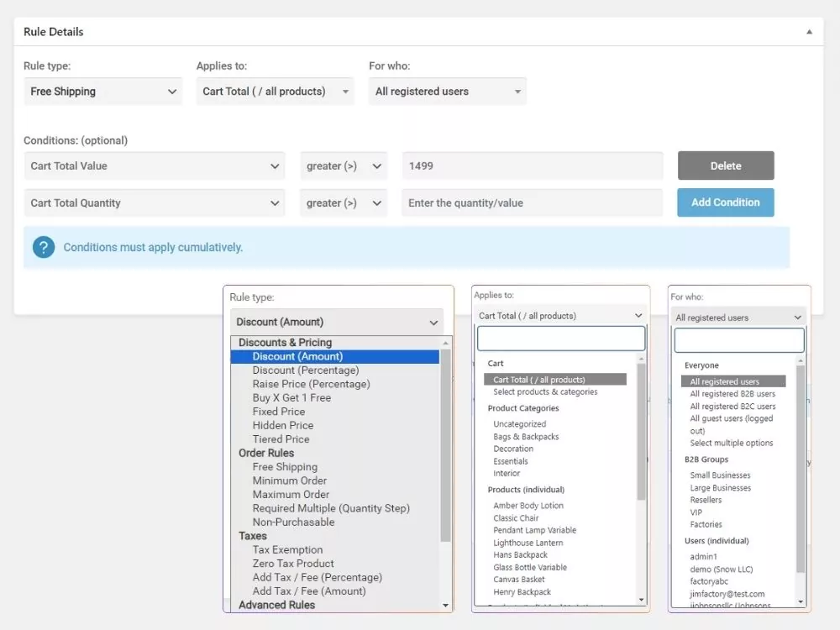Click the Add Condition button
Viewport: 840px width, 630px height.
[x=726, y=202]
